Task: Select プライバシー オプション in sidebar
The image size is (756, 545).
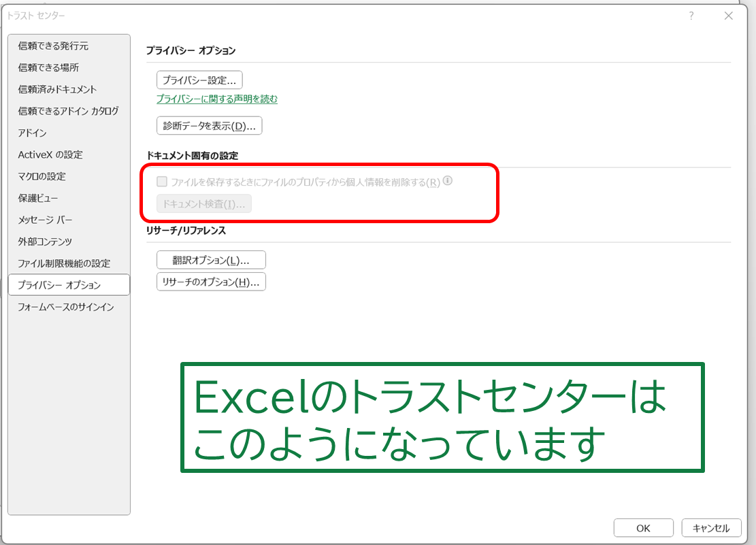Action: 69,285
